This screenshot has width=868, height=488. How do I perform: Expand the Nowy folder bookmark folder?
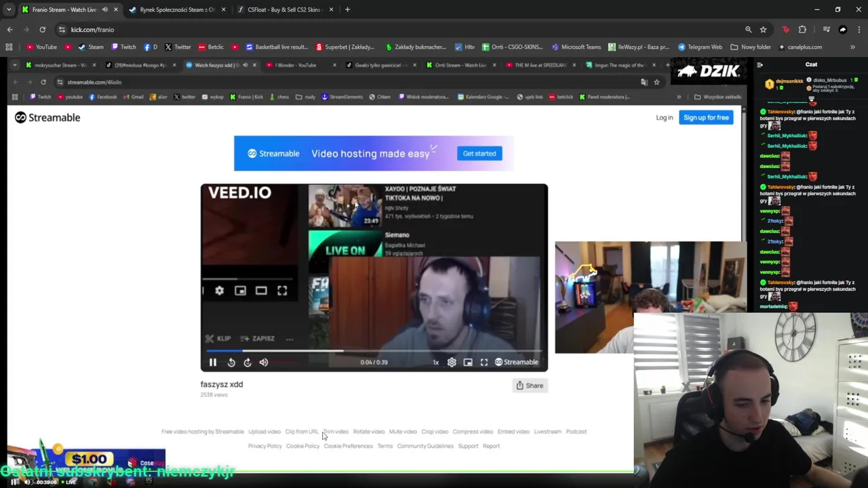click(x=751, y=47)
